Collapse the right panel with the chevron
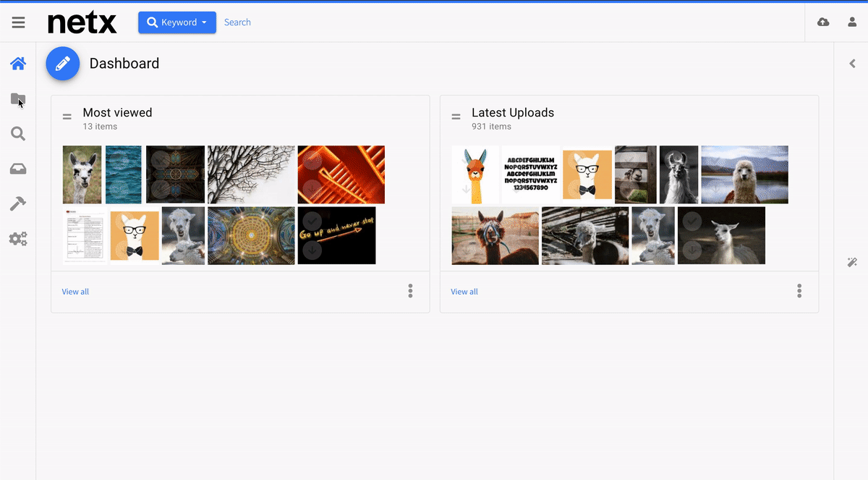 [852, 64]
